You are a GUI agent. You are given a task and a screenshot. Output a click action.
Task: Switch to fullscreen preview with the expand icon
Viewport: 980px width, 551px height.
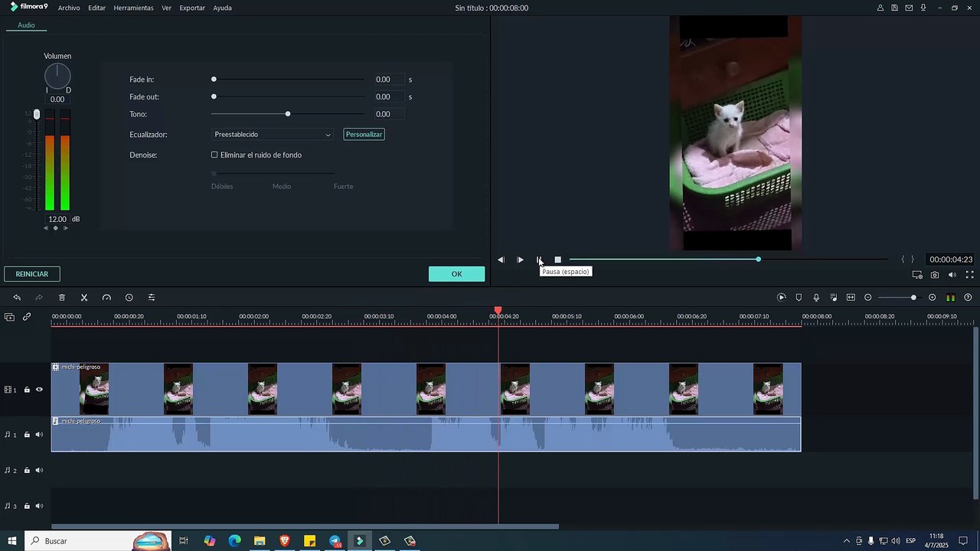point(969,275)
